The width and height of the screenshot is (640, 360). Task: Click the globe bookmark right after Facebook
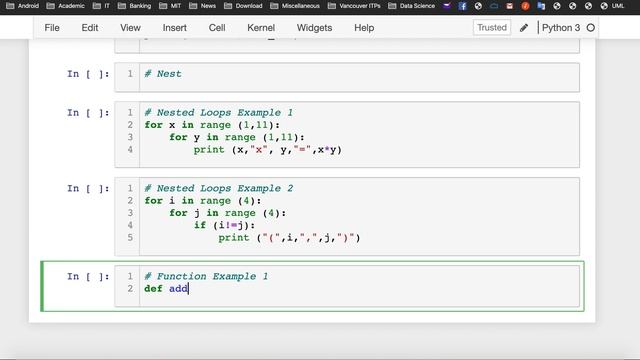click(x=478, y=6)
